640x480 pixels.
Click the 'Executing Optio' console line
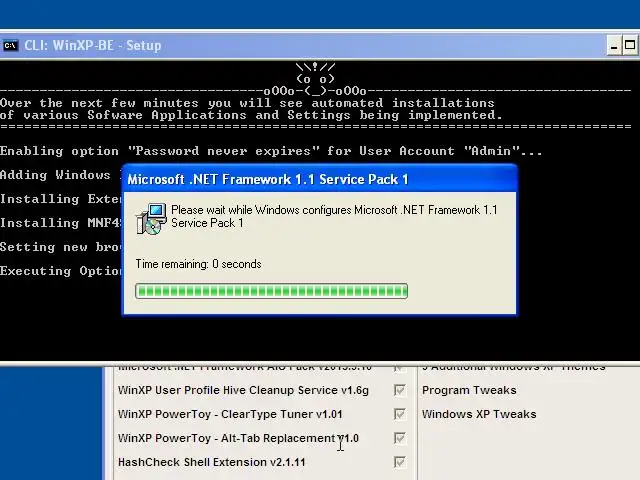[x=61, y=271]
